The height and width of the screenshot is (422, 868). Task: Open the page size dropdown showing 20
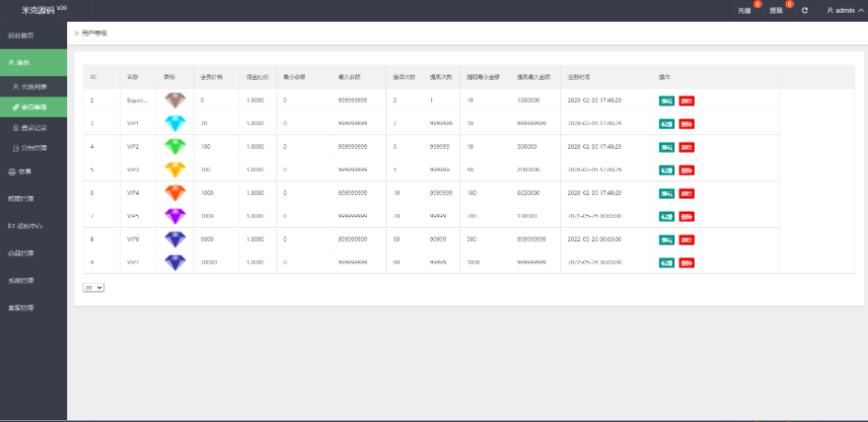click(94, 288)
